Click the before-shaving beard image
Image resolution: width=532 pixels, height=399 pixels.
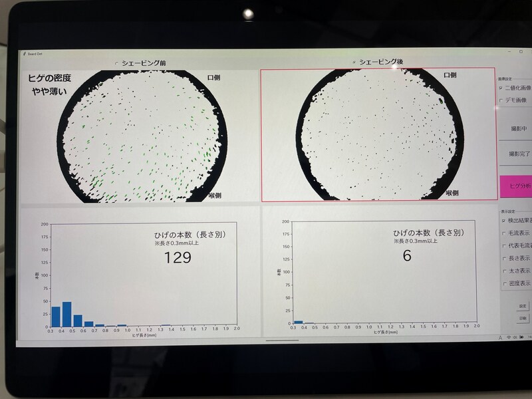140,136
